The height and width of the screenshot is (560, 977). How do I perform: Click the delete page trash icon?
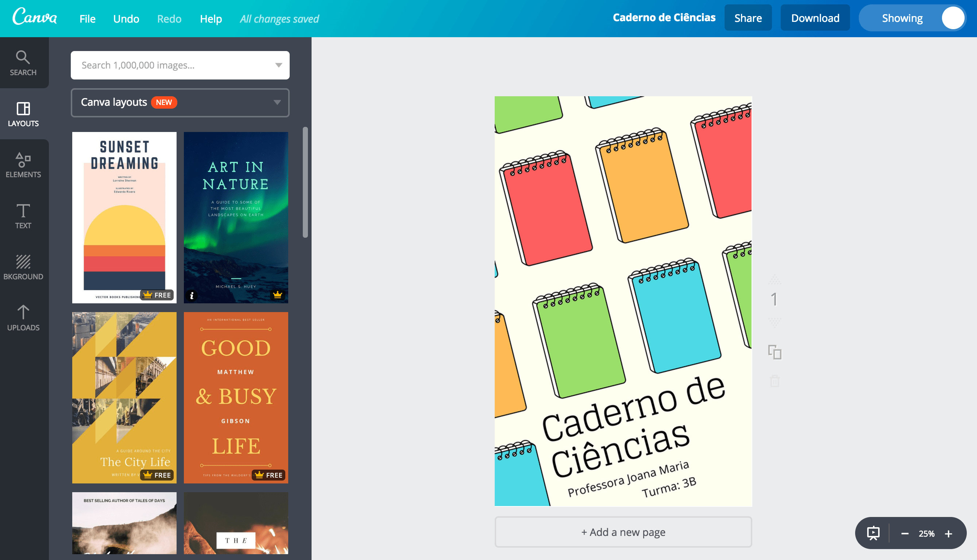click(775, 381)
